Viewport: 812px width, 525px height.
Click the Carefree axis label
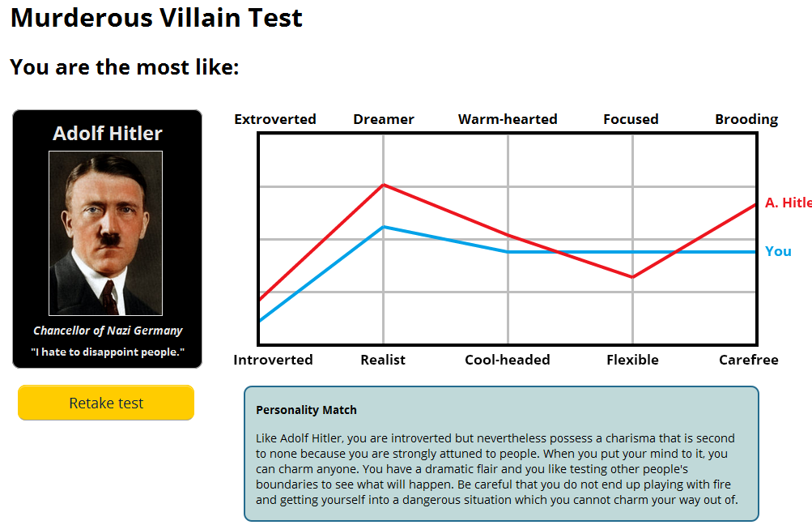749,360
